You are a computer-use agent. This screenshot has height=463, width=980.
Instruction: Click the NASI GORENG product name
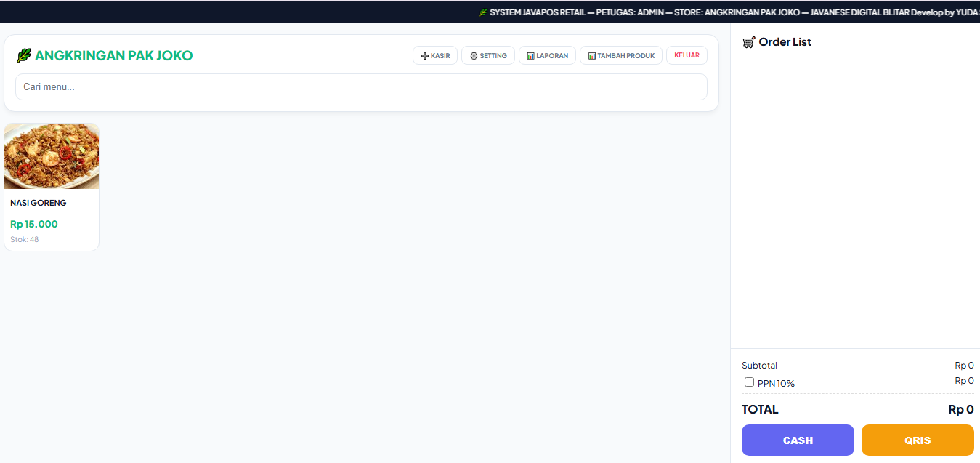(x=39, y=203)
